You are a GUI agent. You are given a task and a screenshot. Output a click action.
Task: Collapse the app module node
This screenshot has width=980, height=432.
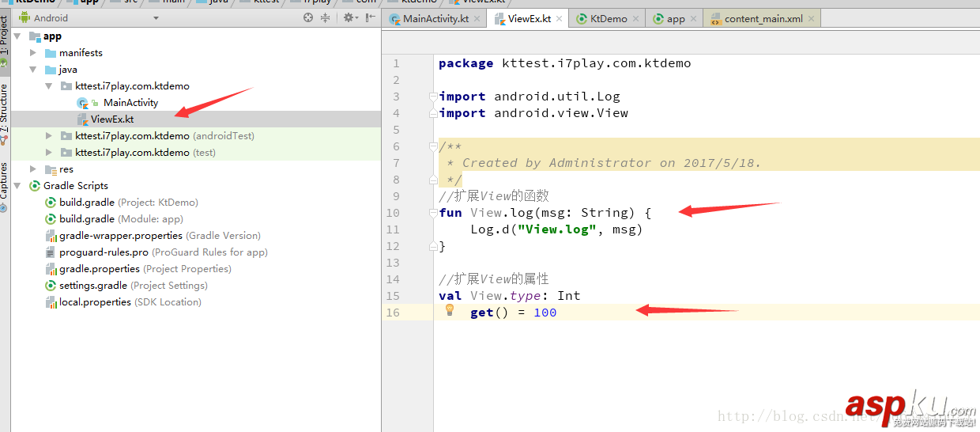tap(17, 36)
